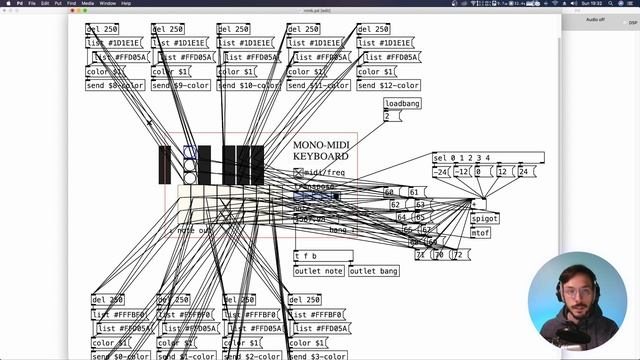Select the sel 0 1 2 3 4 object
640x360 pixels.
(488, 158)
